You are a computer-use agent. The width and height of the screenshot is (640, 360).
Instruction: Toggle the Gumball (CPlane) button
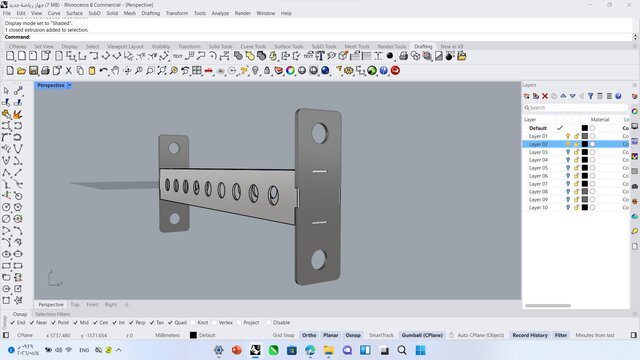point(422,335)
